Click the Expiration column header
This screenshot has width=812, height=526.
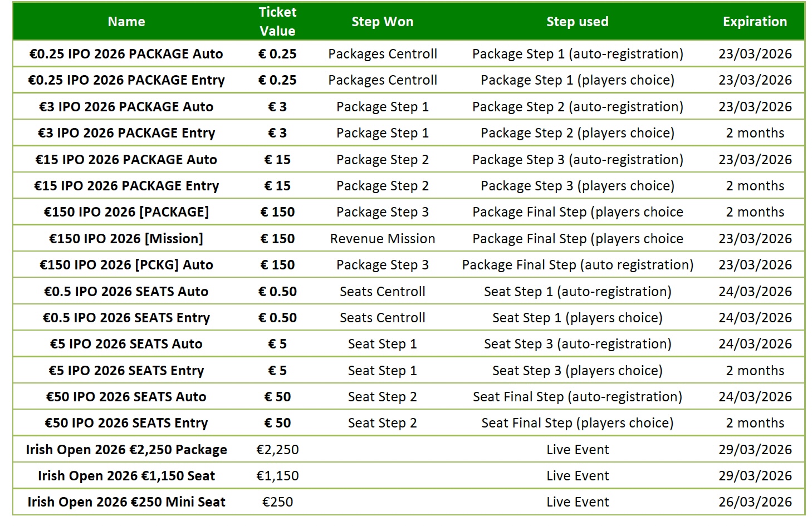[755, 22]
